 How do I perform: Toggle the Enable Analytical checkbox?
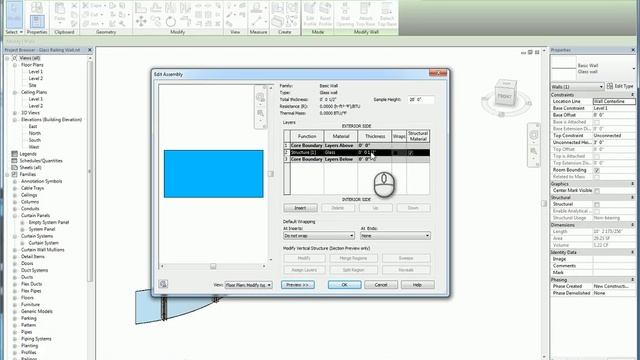[x=597, y=211]
